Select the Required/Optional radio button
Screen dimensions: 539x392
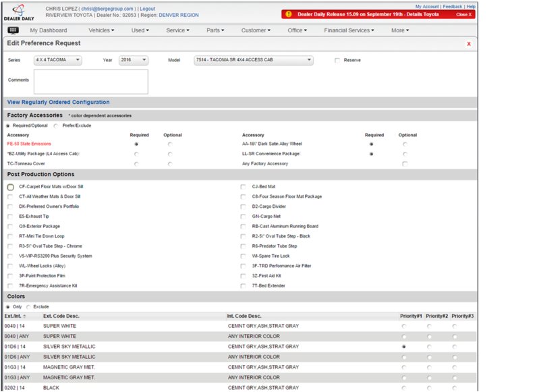pyautogui.click(x=8, y=126)
